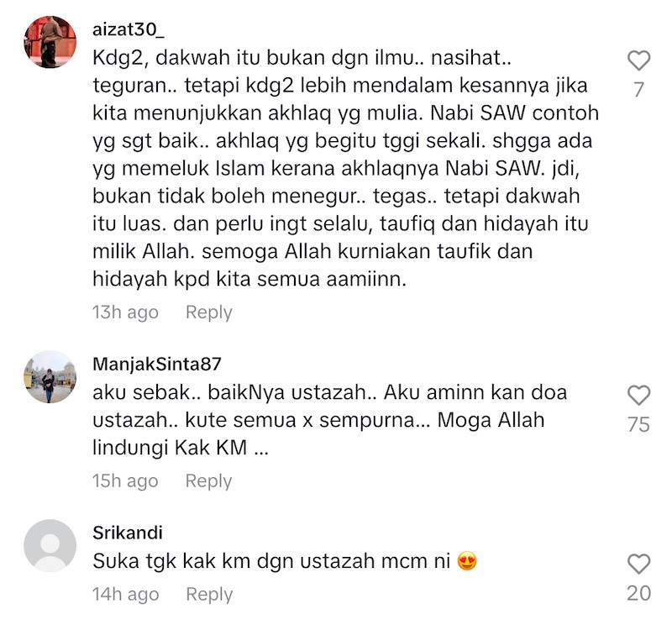Open ManjakSinta87's profile avatar

(x=50, y=377)
